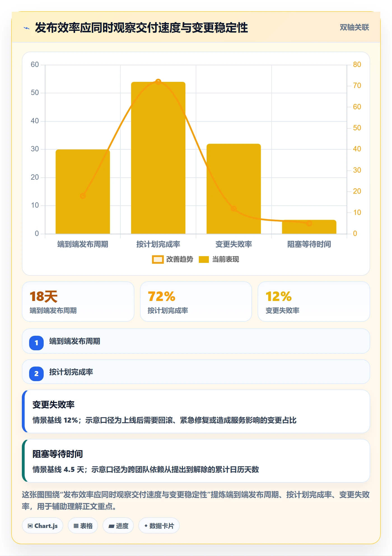Image resolution: width=392 pixels, height=556 pixels.
Task: Click the trend line point above 按计划完成率
Action: [x=158, y=82]
